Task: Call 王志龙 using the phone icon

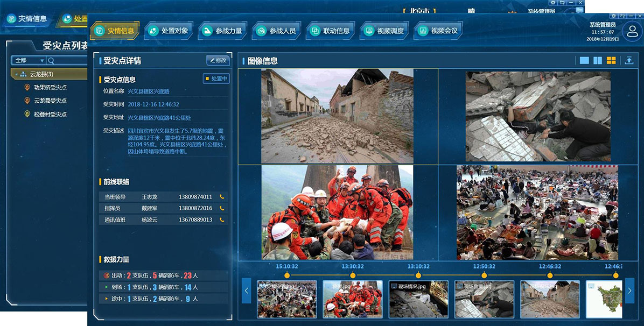Action: click(x=222, y=197)
